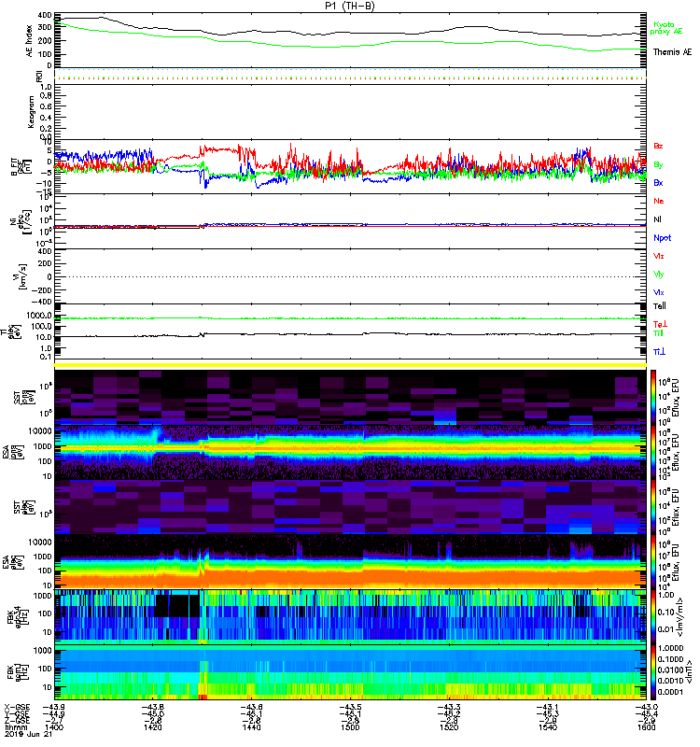Image resolution: width=700 pixels, height=747 pixels.
Task: Select the "Themis AE" legend label
Action: [672, 52]
